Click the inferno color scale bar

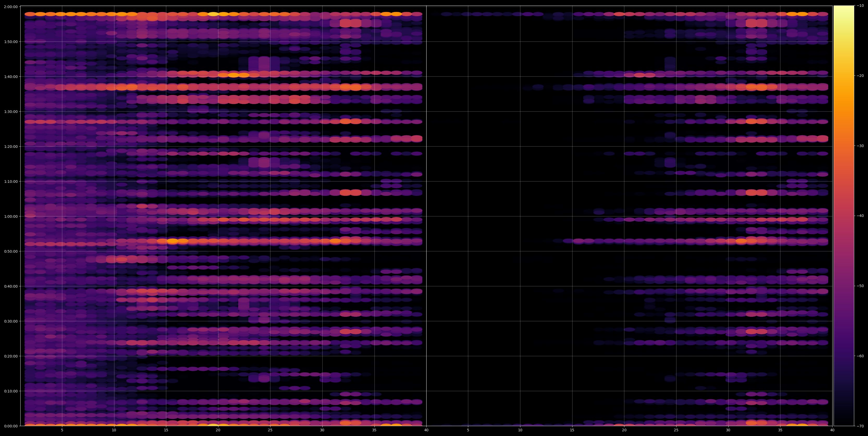844,216
